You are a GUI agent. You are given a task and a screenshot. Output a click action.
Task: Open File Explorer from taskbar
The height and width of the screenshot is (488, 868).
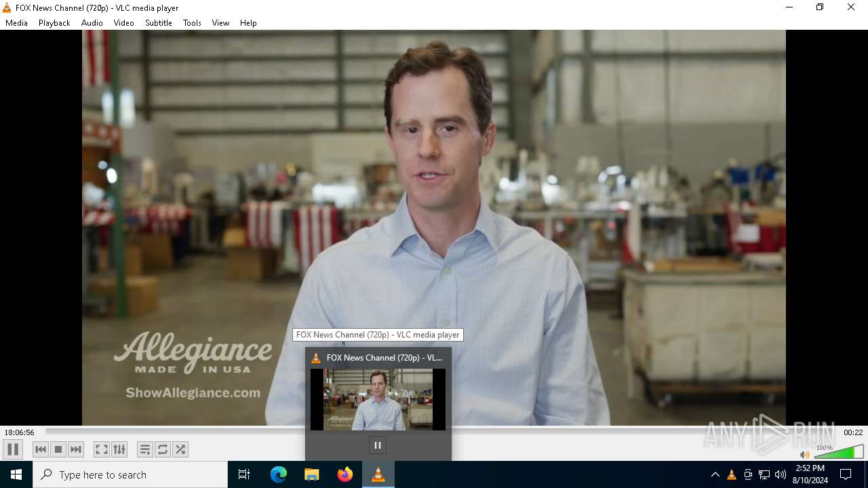(312, 474)
